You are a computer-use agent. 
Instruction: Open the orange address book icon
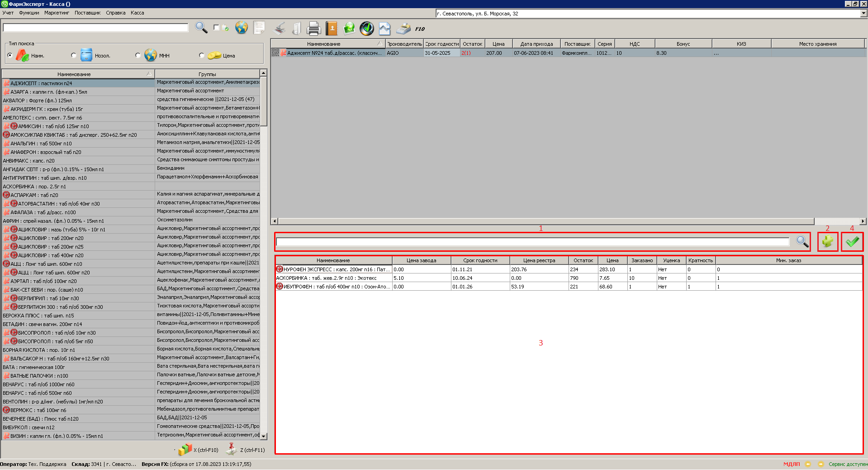coord(332,29)
